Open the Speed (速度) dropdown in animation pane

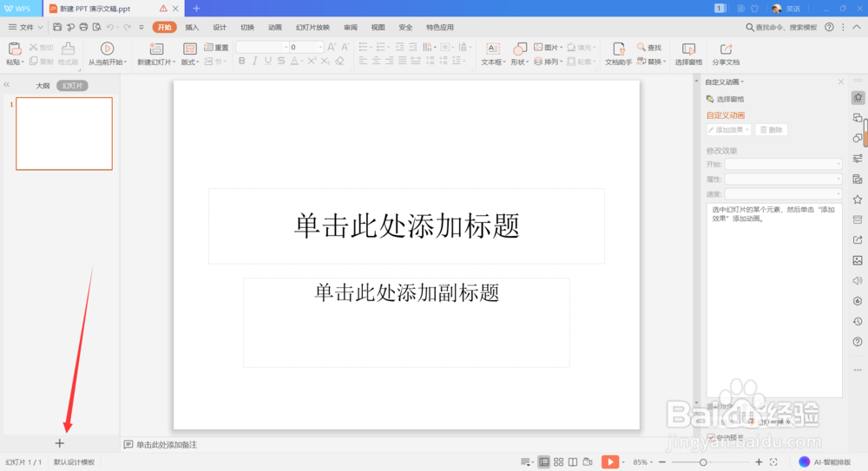pos(783,193)
